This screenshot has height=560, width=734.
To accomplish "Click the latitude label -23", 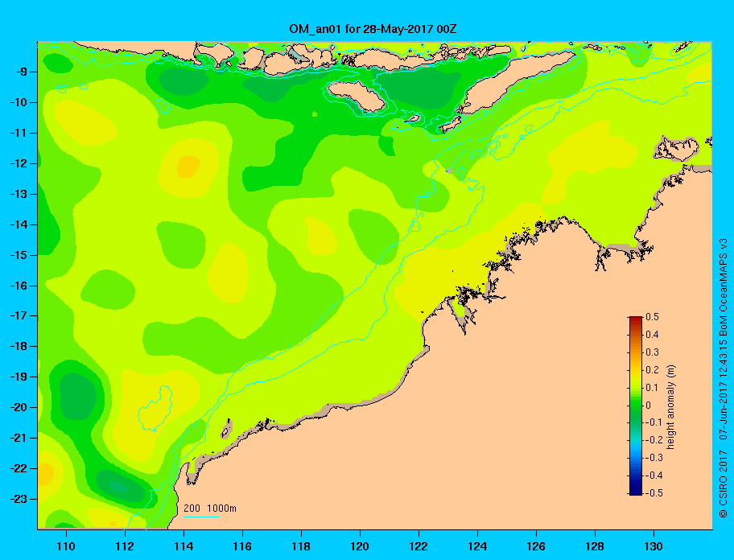I will point(18,499).
